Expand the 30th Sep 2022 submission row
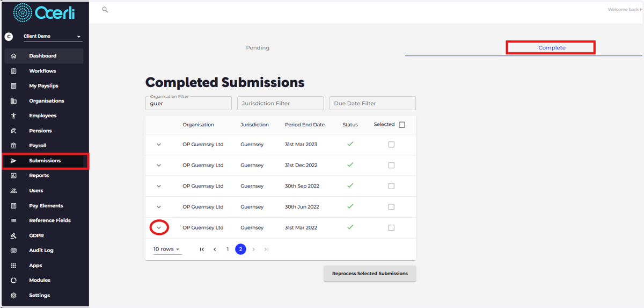Image resolution: width=644 pixels, height=308 pixels. [x=159, y=186]
